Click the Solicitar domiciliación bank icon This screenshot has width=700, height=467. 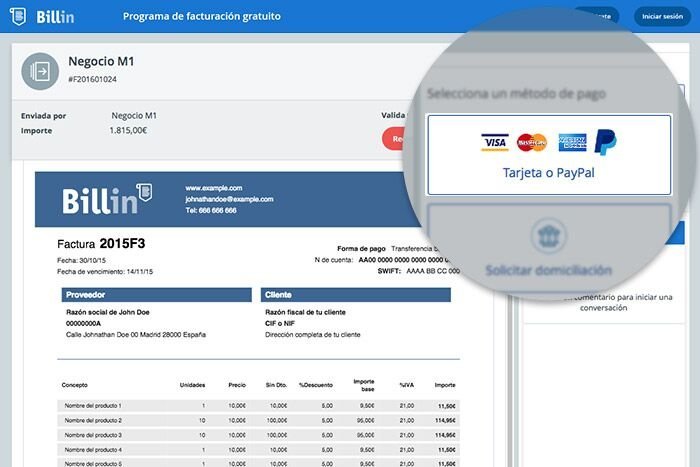549,236
